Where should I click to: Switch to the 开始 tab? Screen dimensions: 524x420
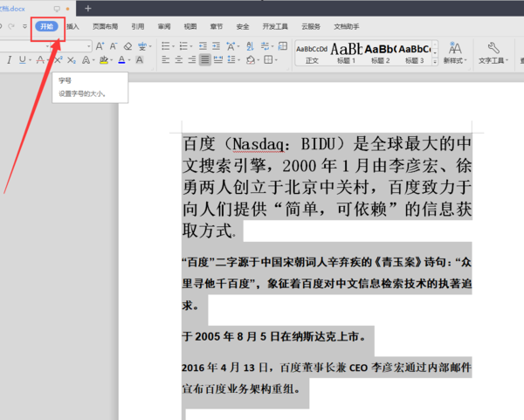[47, 26]
